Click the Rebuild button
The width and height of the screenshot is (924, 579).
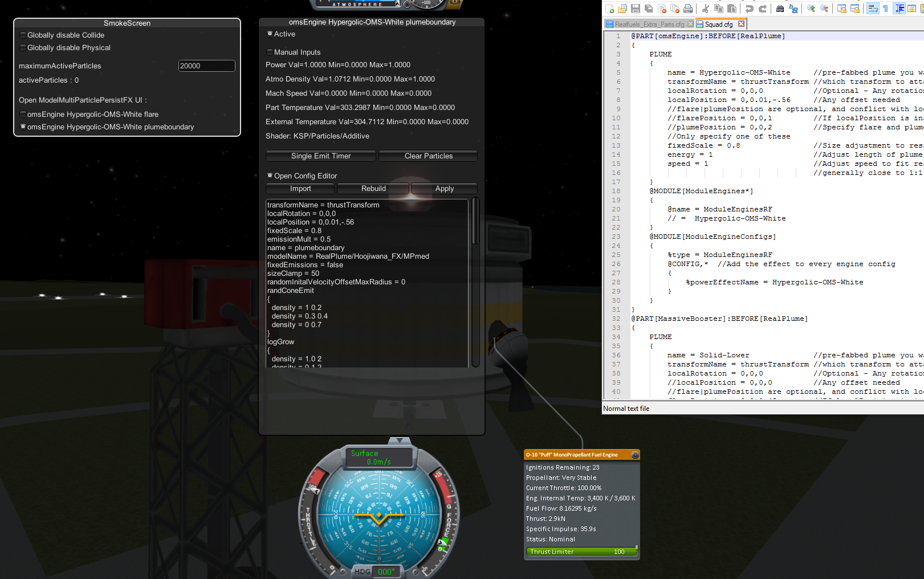pyautogui.click(x=373, y=188)
